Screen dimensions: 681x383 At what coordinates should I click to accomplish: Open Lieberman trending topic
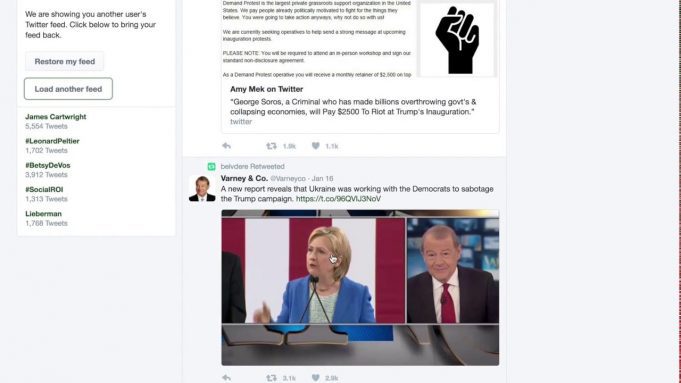click(x=43, y=214)
